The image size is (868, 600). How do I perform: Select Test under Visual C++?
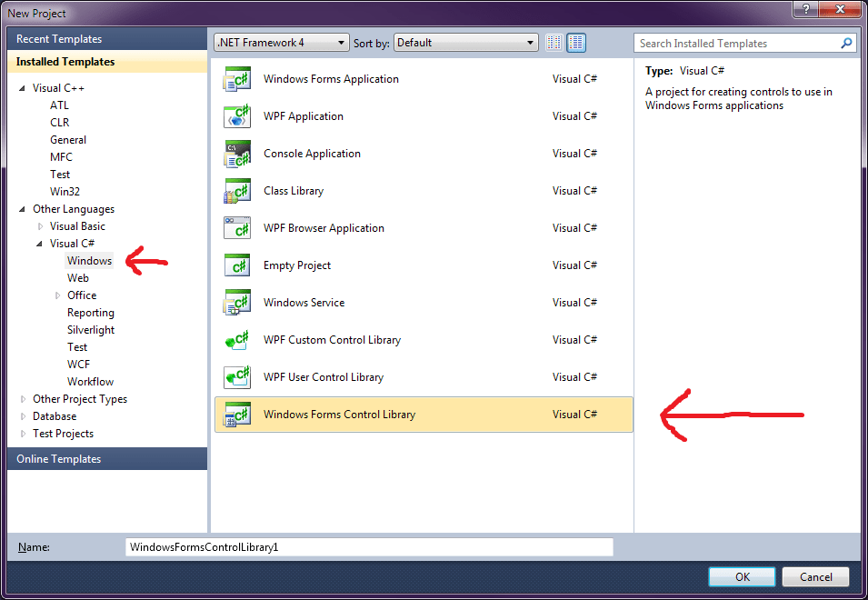click(60, 175)
